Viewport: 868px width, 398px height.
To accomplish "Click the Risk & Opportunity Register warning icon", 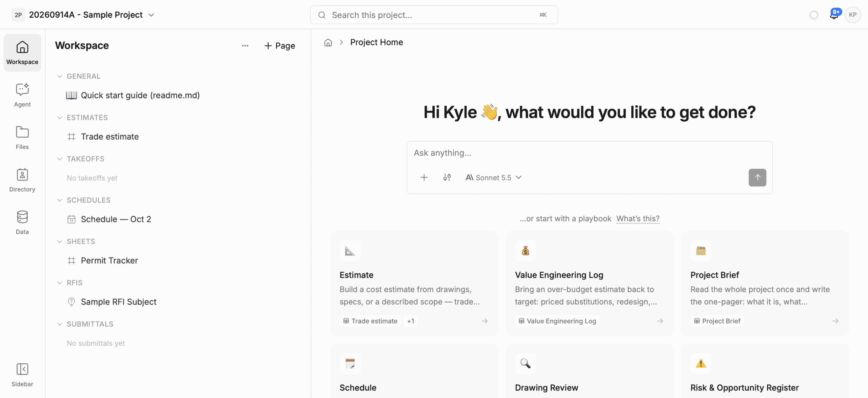I will 701,363.
